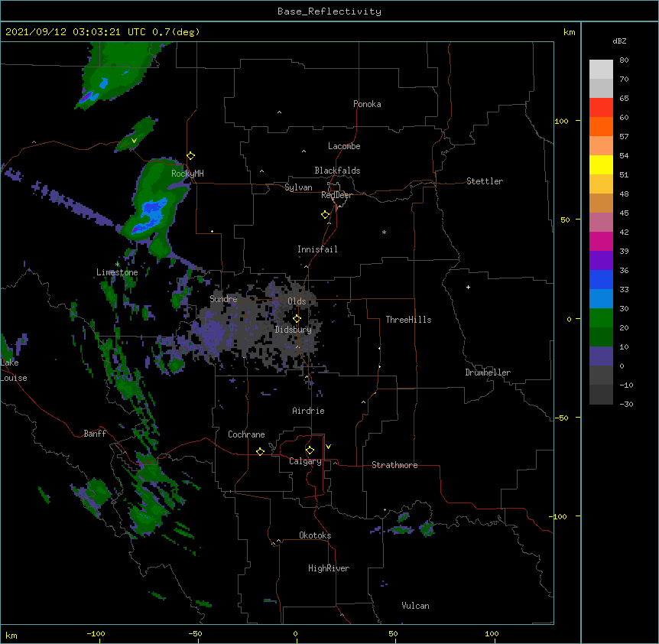Click the Blackfalds city label
The width and height of the screenshot is (659, 644).
[337, 171]
